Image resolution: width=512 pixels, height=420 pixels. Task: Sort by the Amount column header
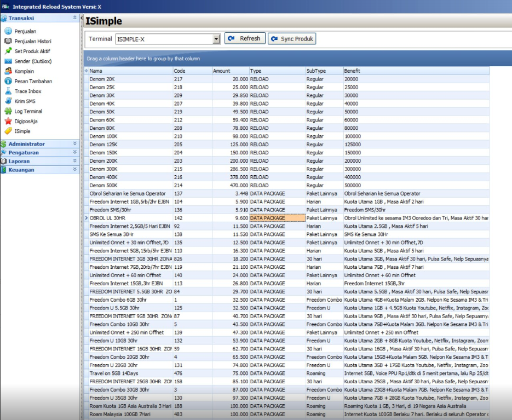(x=230, y=71)
